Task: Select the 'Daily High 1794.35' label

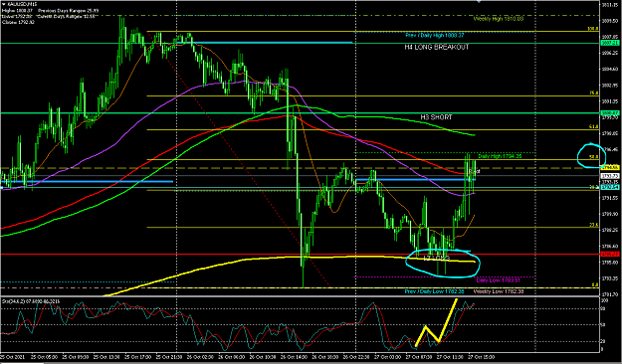Action: [499, 156]
